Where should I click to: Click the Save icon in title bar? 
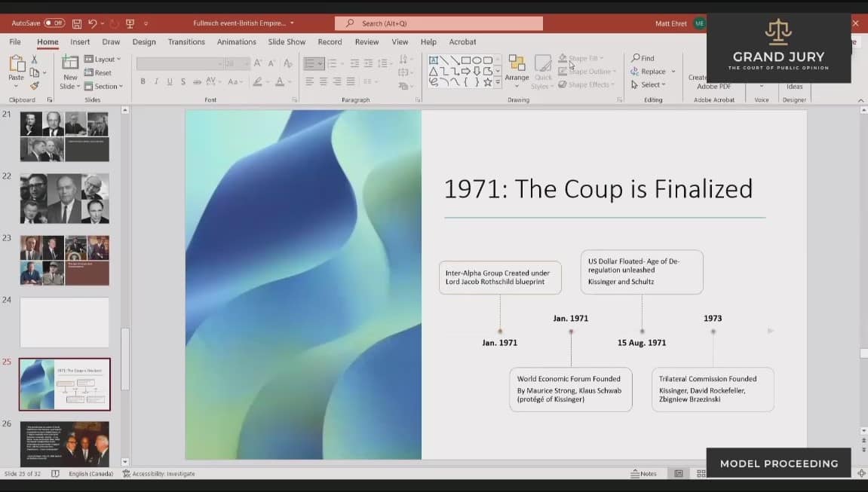coord(77,23)
